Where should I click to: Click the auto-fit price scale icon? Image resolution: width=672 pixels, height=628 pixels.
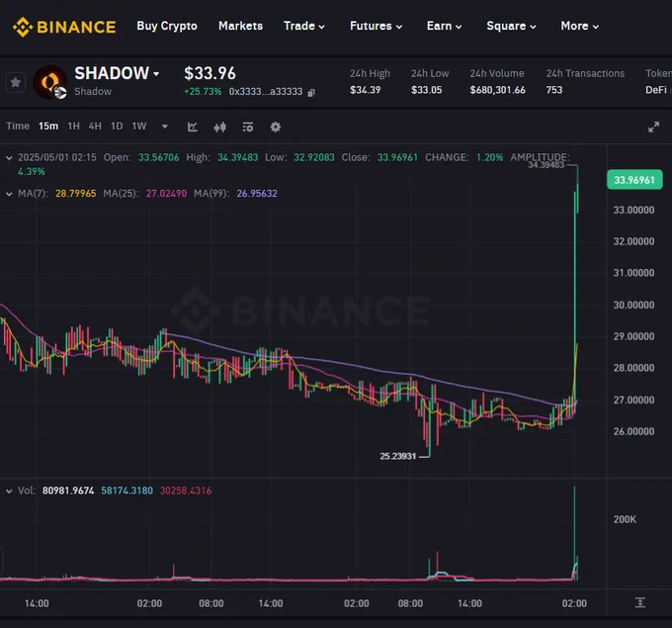pyautogui.click(x=639, y=602)
